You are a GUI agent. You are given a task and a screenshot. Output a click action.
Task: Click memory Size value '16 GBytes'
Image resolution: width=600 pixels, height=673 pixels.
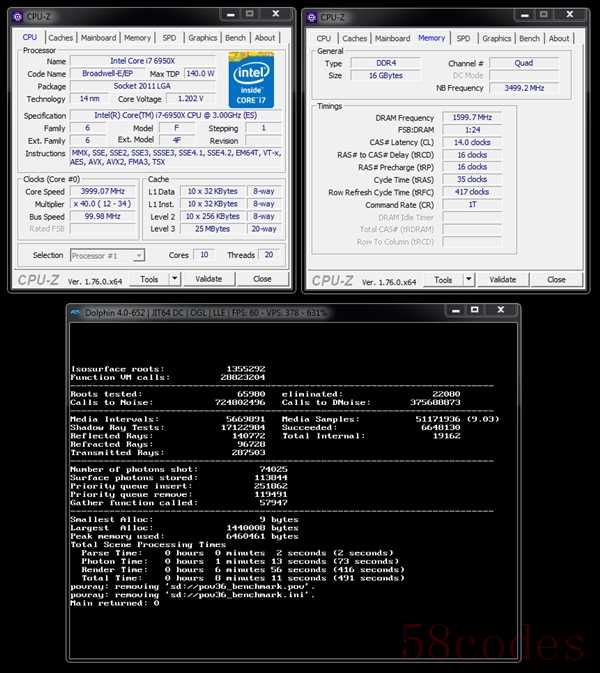click(386, 76)
